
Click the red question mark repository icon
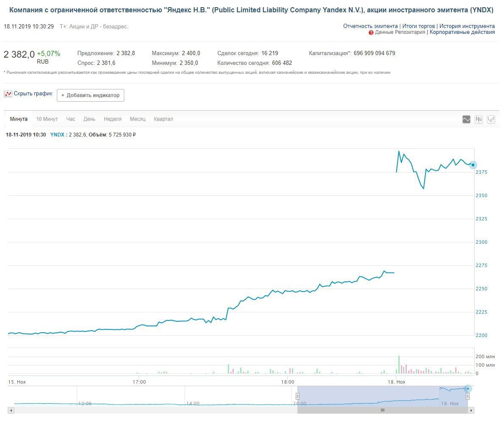371,33
